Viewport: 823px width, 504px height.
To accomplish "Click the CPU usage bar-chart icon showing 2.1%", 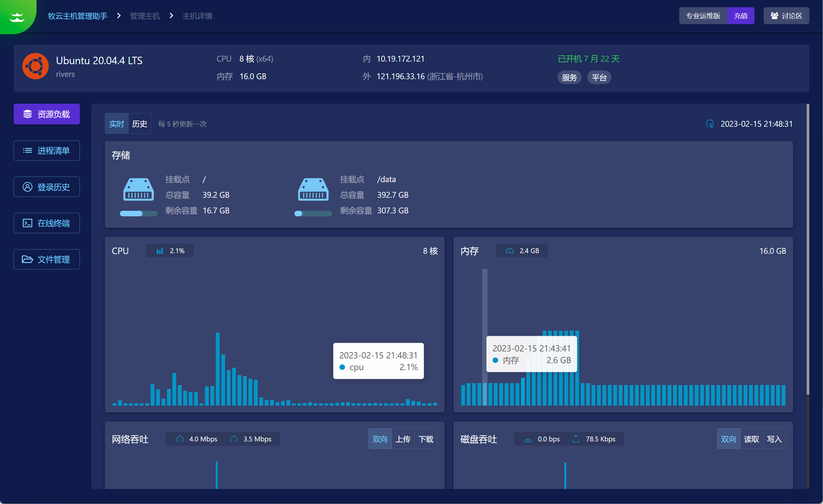I will [160, 250].
